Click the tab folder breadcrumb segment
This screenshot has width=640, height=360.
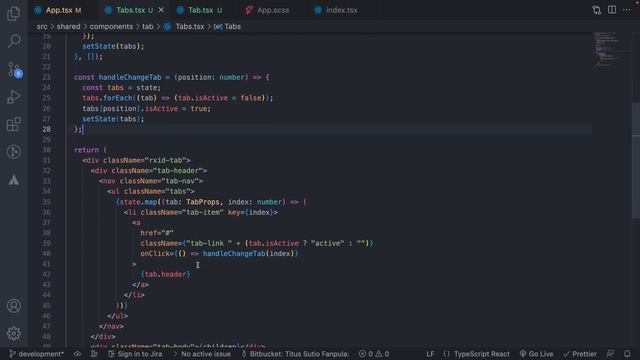point(148,27)
